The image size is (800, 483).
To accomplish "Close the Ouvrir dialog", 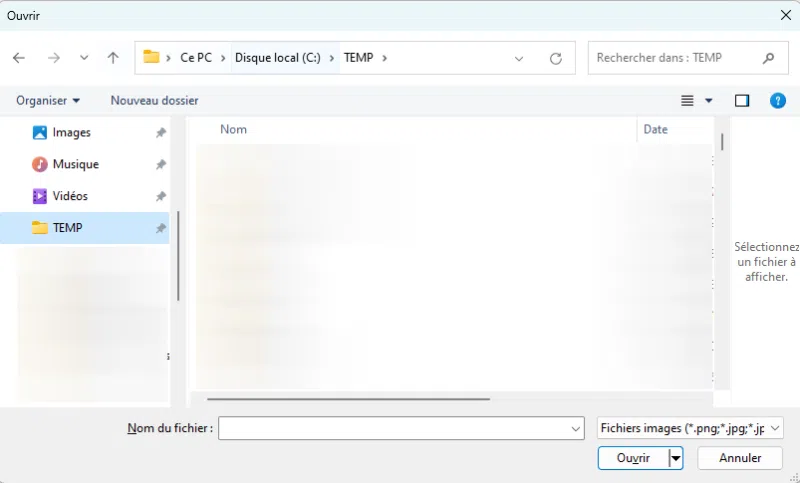I will click(x=786, y=15).
